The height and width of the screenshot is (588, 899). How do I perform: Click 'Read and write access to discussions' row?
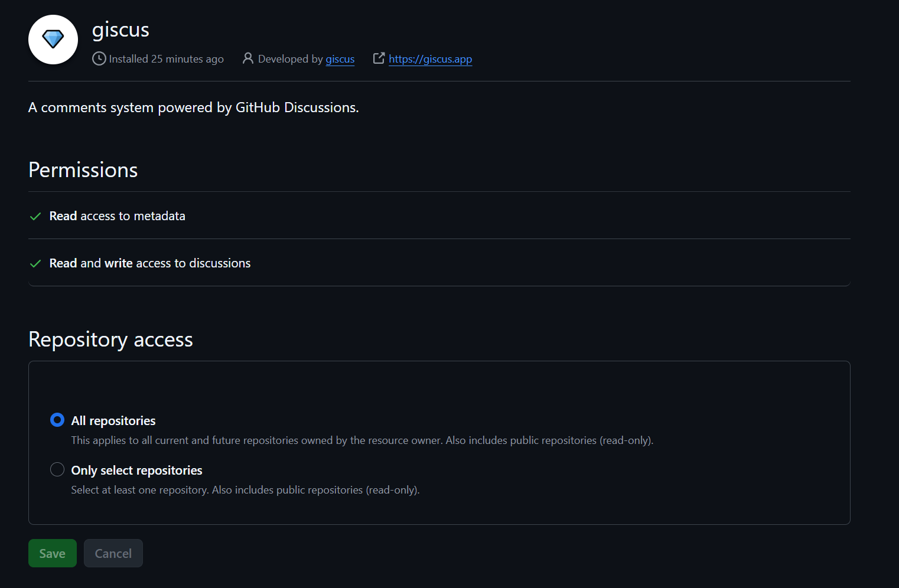[439, 263]
